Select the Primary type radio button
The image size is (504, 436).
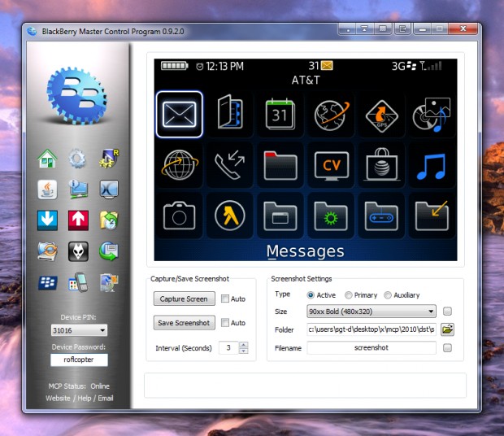coord(349,294)
